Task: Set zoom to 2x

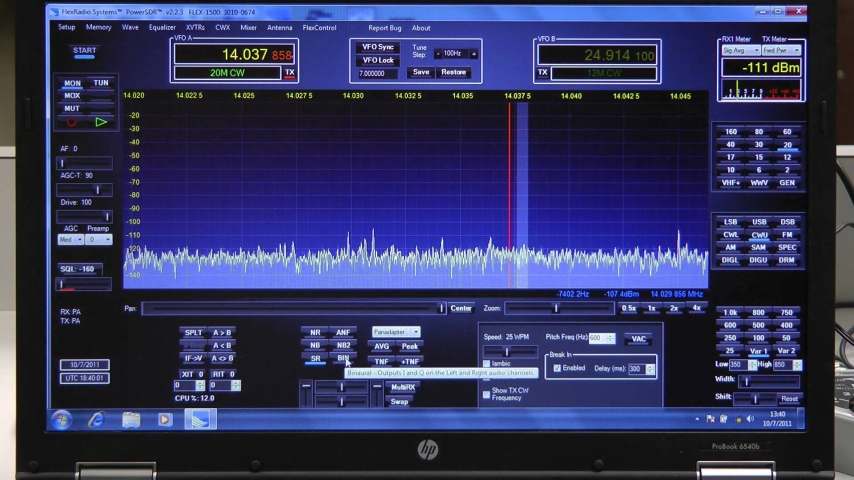Action: 674,308
